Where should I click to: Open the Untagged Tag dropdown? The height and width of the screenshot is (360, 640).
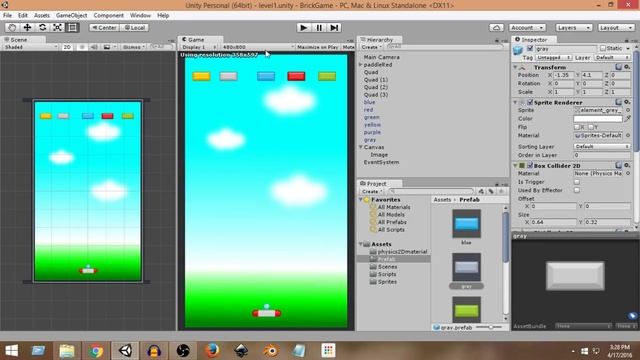[553, 58]
